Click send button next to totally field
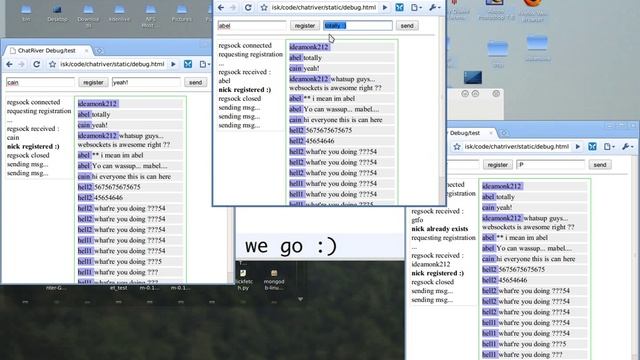640x360 pixels. 407,26
